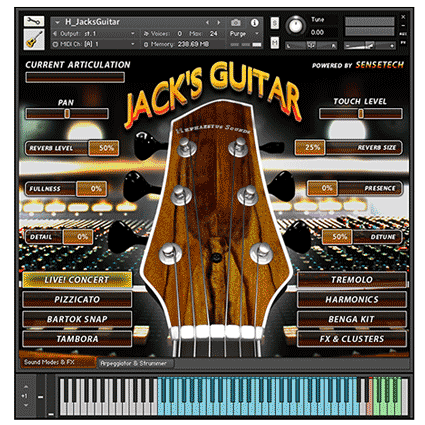Click the Tune value 0.00

click(317, 32)
